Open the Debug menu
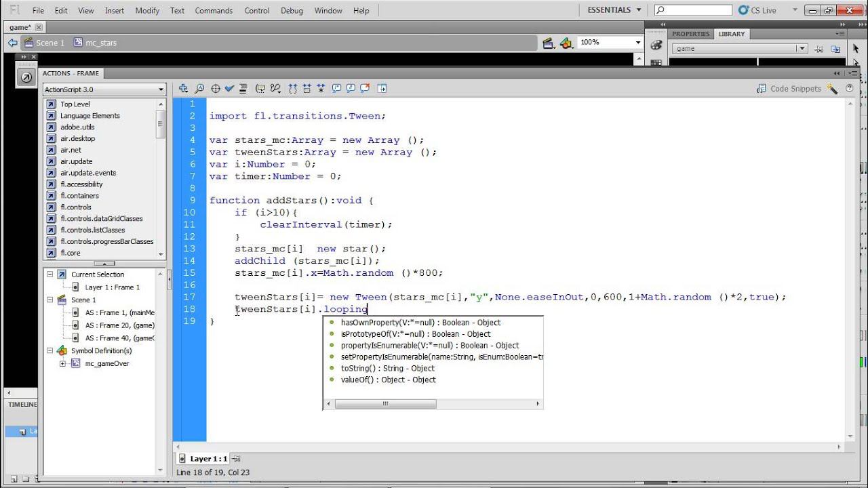868x488 pixels. pos(292,10)
